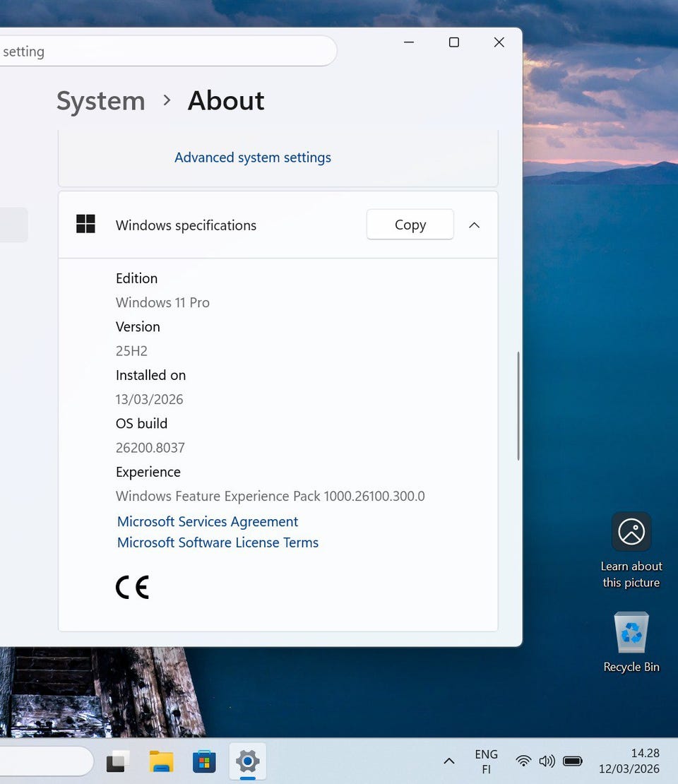Minimize the Settings window
The image size is (678, 784).
[x=409, y=42]
